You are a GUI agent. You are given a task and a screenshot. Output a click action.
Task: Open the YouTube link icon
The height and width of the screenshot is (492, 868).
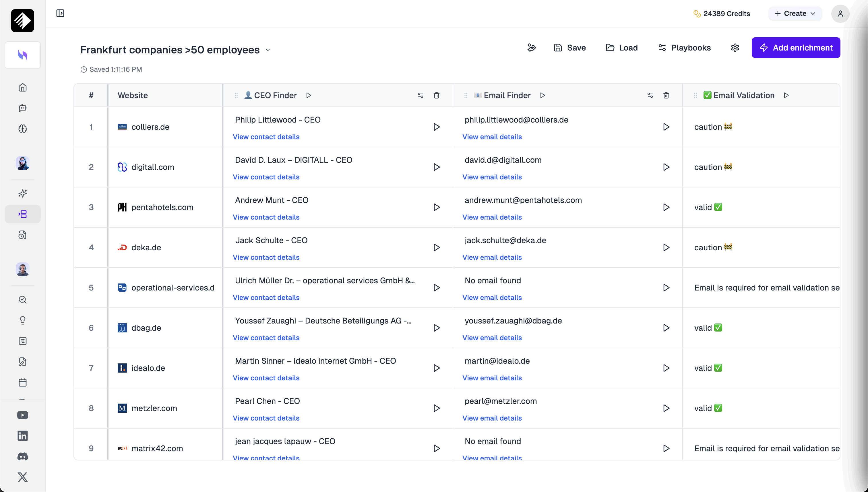23,415
